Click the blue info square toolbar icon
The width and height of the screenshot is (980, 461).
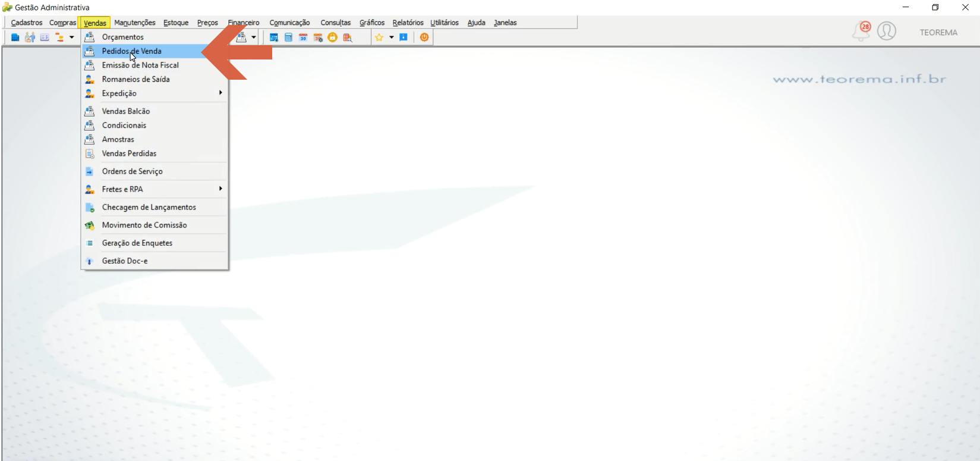coord(404,37)
